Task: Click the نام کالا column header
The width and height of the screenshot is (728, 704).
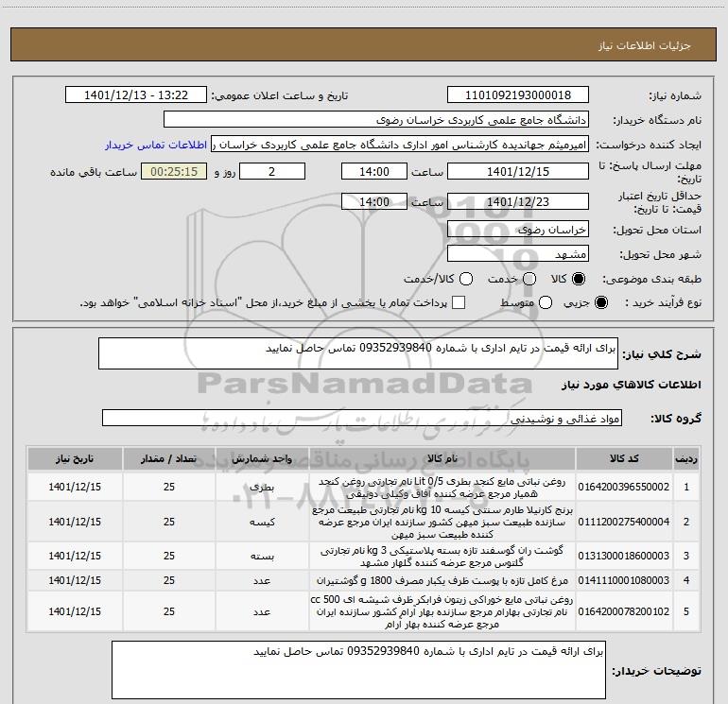Action: [442, 458]
